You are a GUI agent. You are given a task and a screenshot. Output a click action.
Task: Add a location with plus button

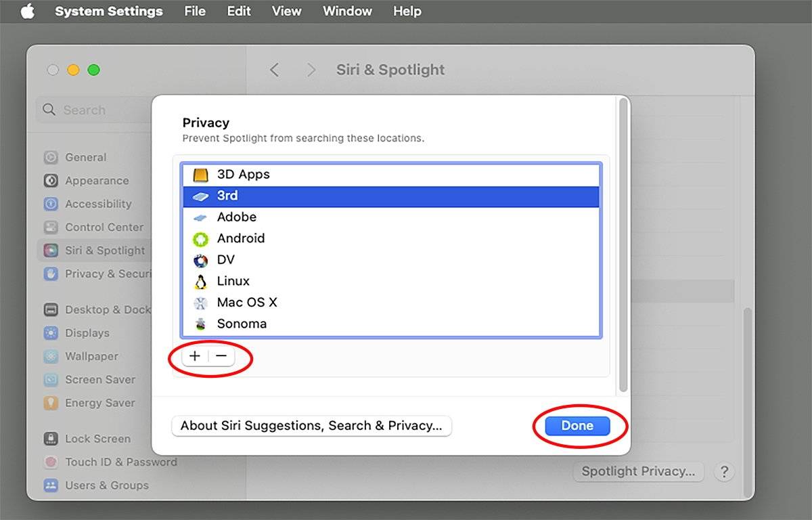[x=195, y=356]
